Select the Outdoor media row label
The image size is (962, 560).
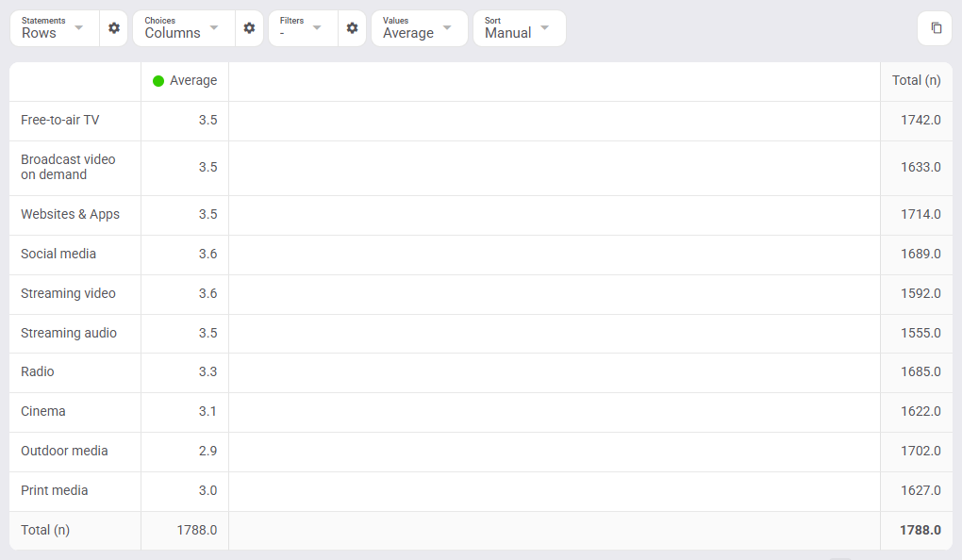point(64,451)
